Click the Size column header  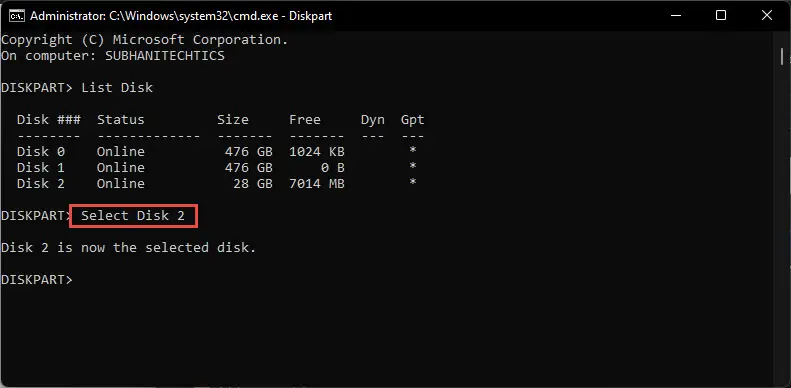pos(233,120)
